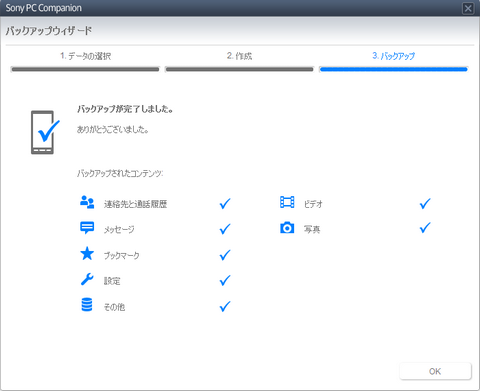This screenshot has height=391, width=480.
Task: Click the blue progress bar under バックアップ
Action: (x=394, y=69)
